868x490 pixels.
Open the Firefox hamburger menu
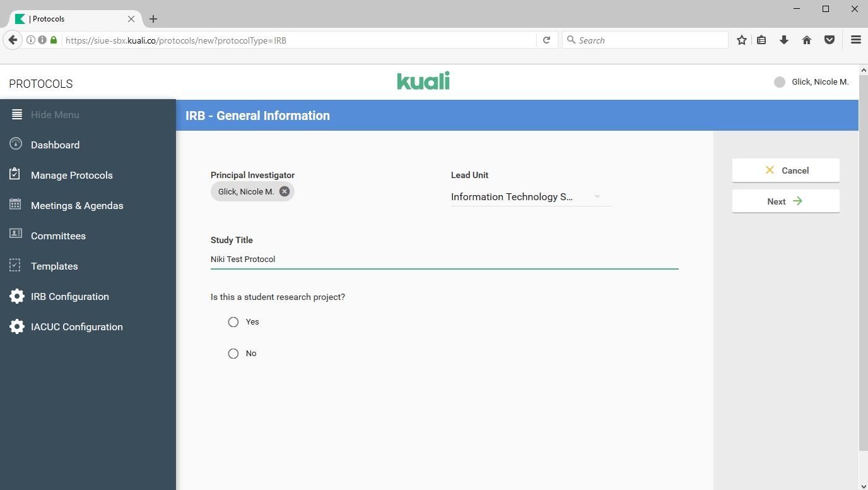pyautogui.click(x=855, y=40)
